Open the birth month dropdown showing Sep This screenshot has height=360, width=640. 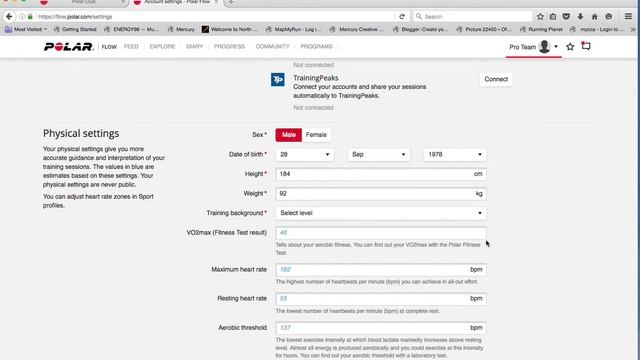pyautogui.click(x=379, y=155)
